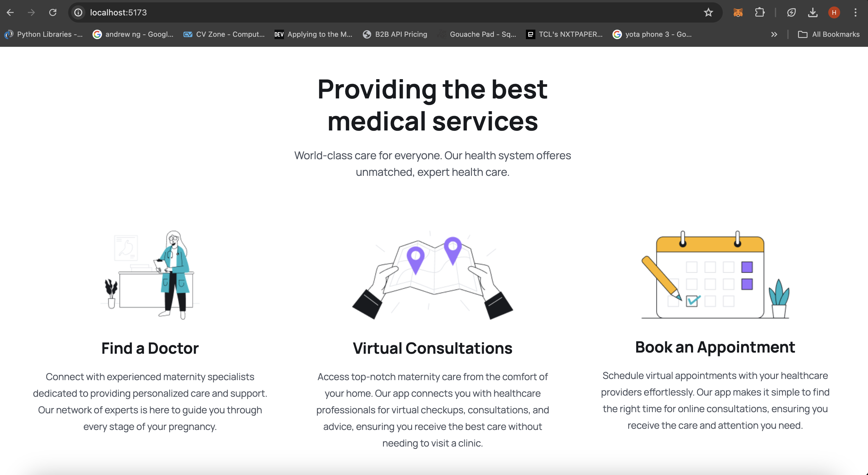Open the Chrome three-dot menu
Image resolution: width=868 pixels, height=475 pixels.
pos(855,12)
